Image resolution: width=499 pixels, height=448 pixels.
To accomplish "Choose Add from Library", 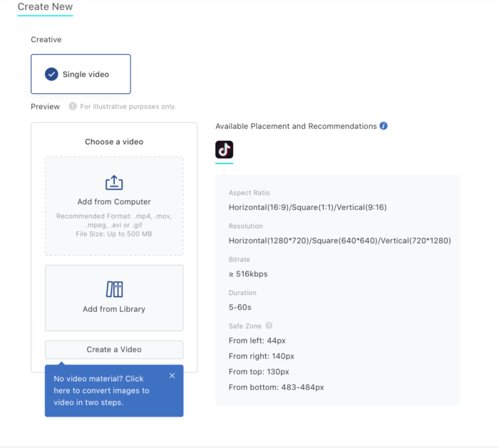I will point(114,298).
